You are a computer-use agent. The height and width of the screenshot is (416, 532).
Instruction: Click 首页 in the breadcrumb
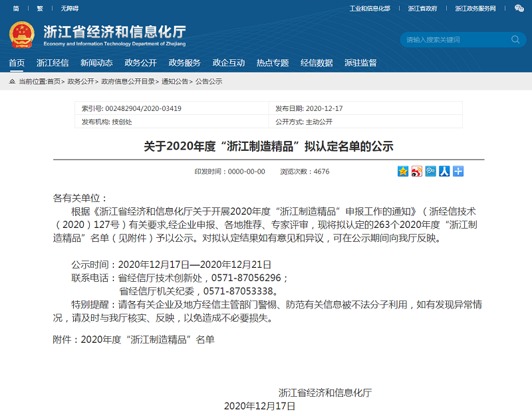click(54, 81)
